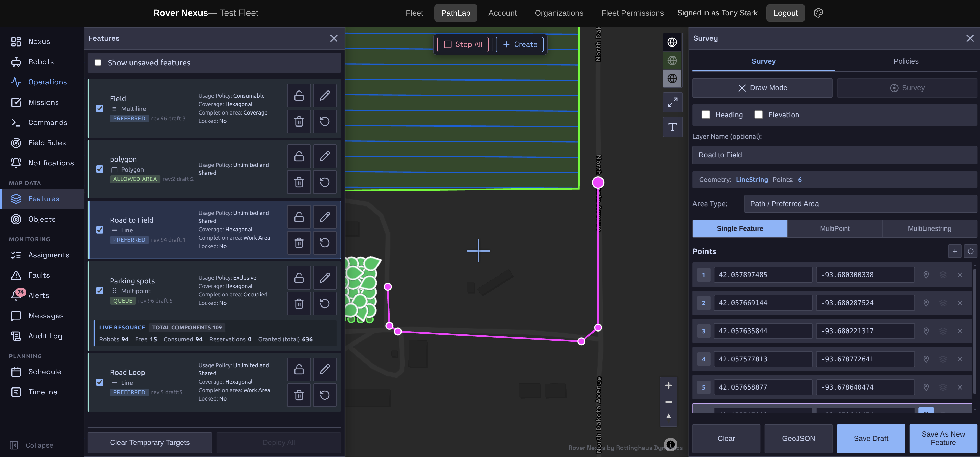Image resolution: width=980 pixels, height=457 pixels.
Task: Switch to the first globe map layer
Action: coord(672,42)
